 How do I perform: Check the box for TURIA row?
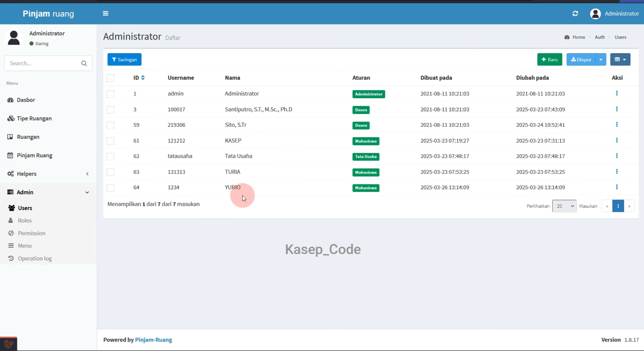(x=110, y=172)
